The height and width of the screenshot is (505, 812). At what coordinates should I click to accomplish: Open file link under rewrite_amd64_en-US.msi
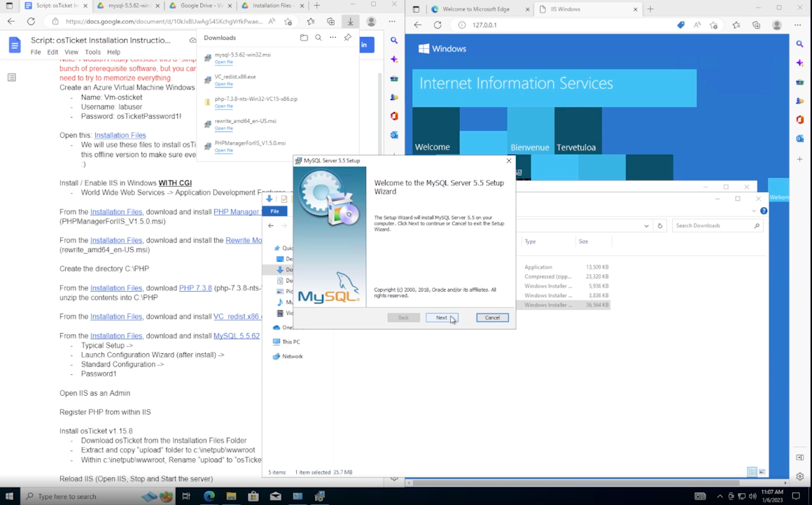(224, 128)
